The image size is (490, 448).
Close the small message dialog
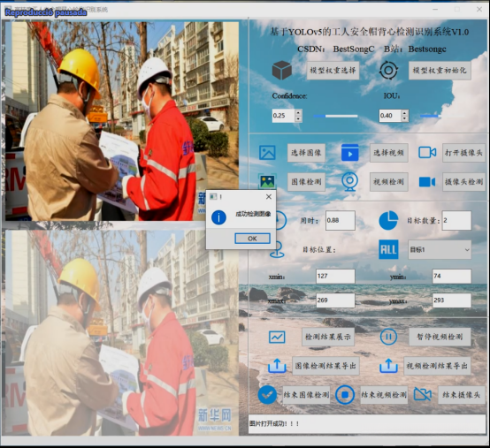coord(268,197)
